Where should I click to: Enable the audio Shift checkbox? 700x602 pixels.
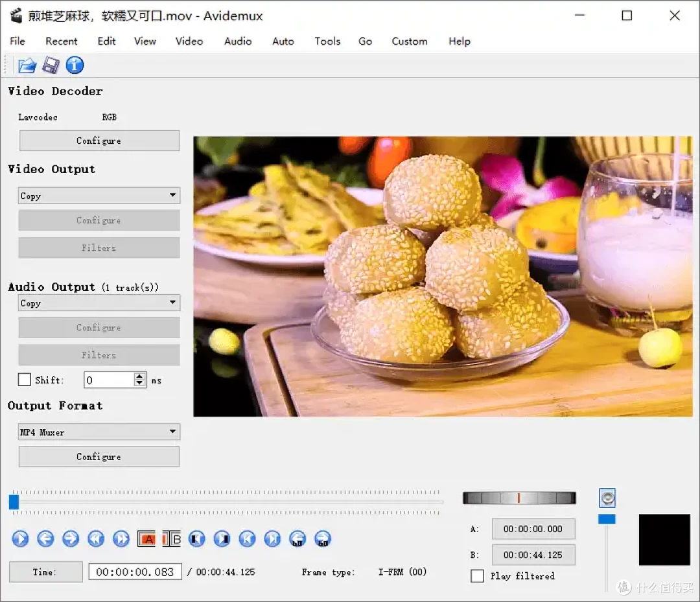pyautogui.click(x=25, y=380)
